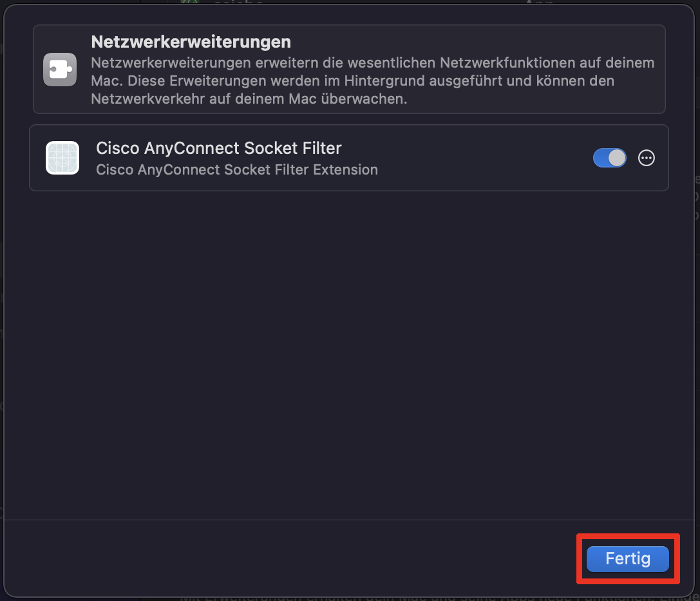Click the extension description text area
Viewport: 700px width, 601px height.
coord(236,169)
